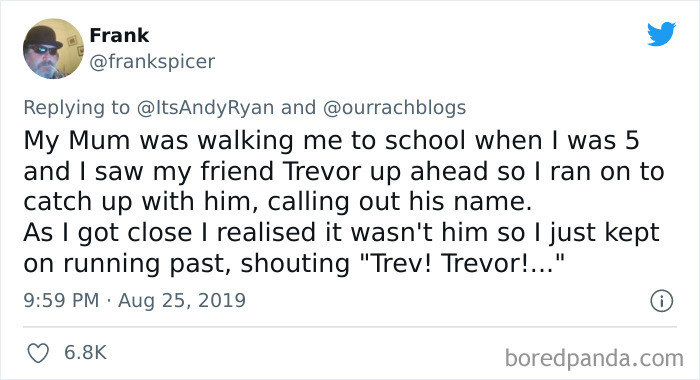View the 6.8K likes count

click(85, 353)
